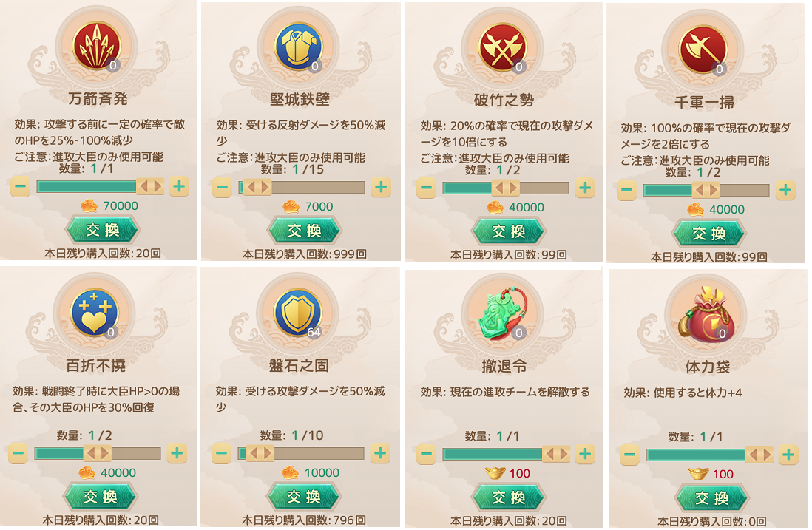
Task: Exchange the 盤石之固 item for 10000
Action: pos(304,497)
